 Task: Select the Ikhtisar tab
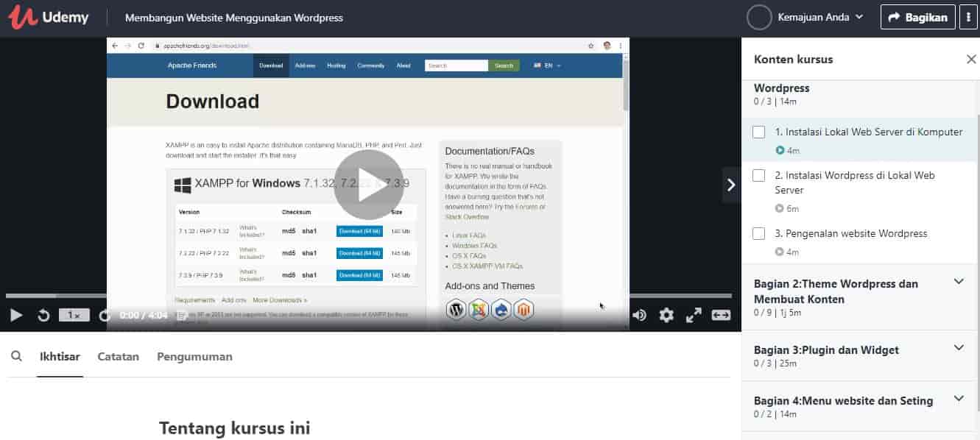coord(60,357)
